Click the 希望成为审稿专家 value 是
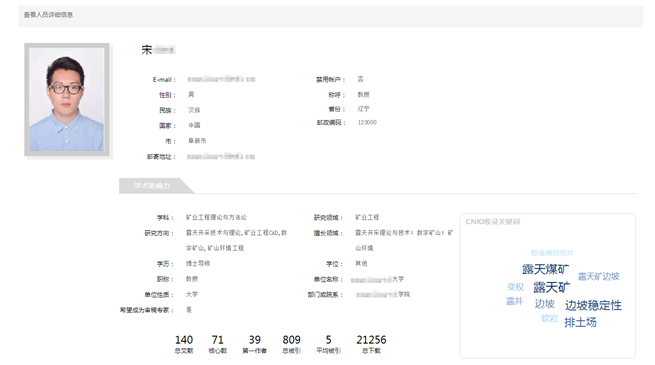The height and width of the screenshot is (365, 655). (x=189, y=310)
